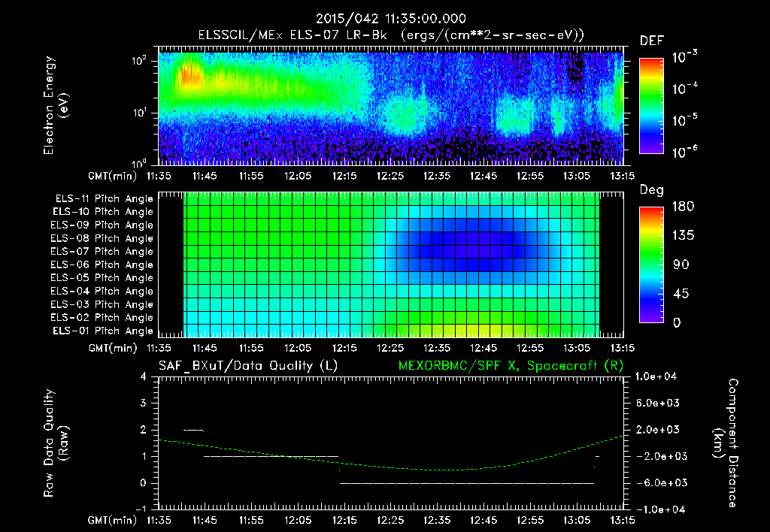Click the plot title timestamp 2015/042 11:35:00.000

[391, 19]
